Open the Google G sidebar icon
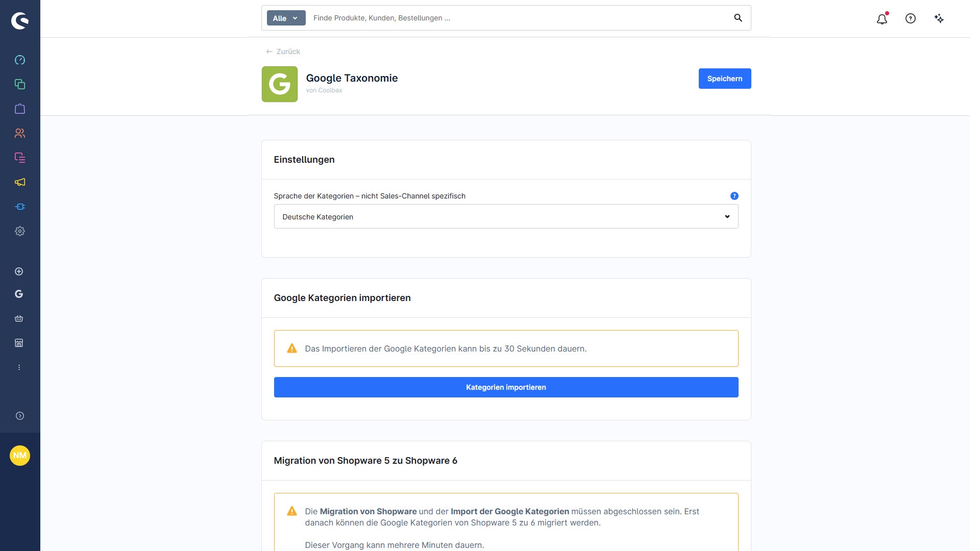This screenshot has width=980, height=551. point(19,294)
